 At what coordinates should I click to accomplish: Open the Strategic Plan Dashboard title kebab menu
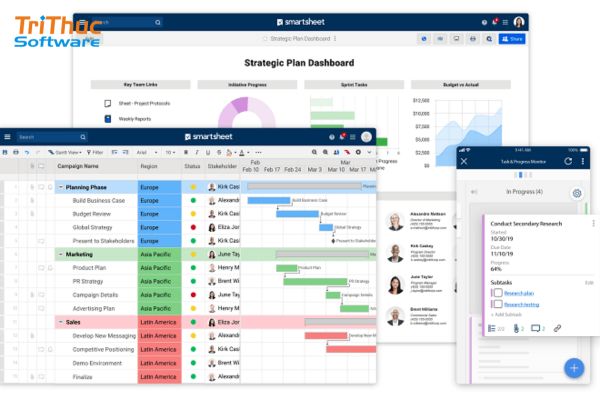click(x=335, y=39)
